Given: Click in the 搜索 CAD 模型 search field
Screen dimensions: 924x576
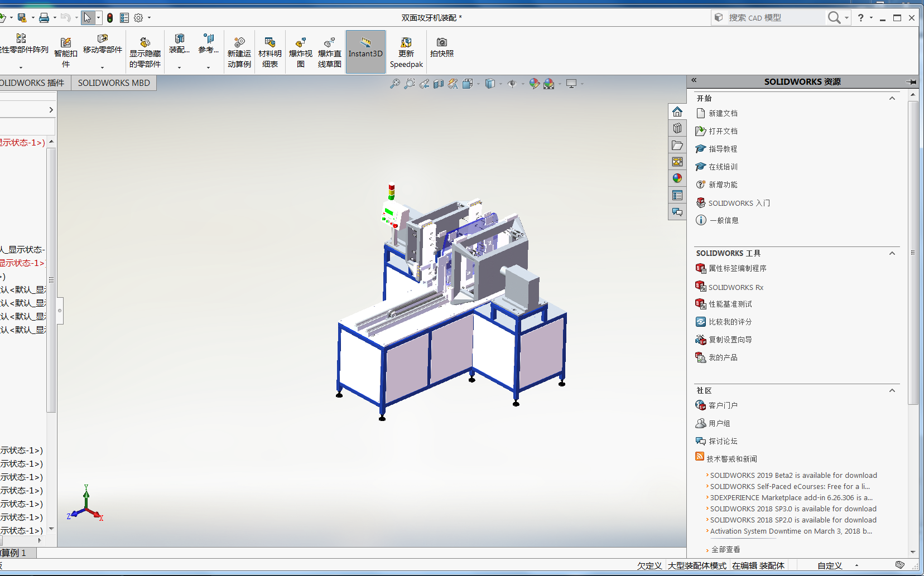Looking at the screenshot, I should (774, 18).
